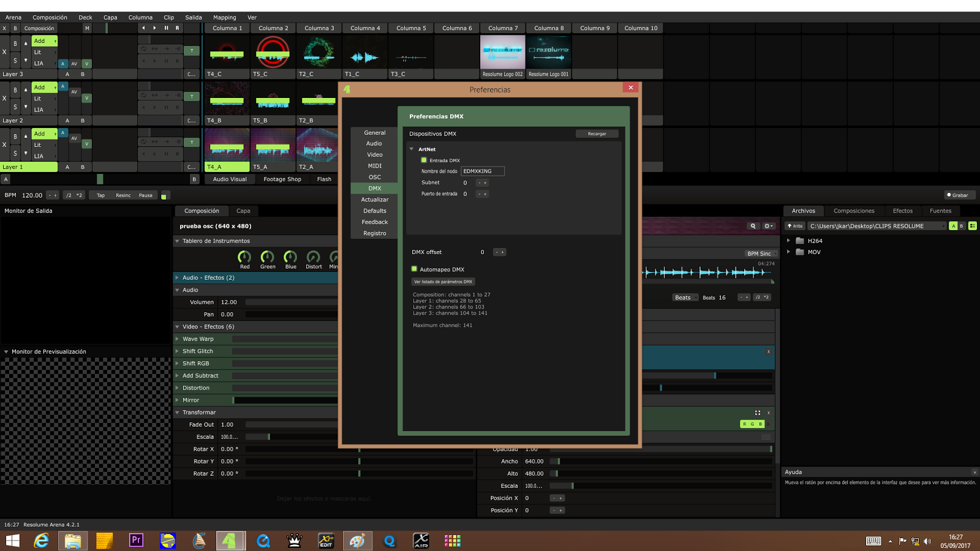Toggle Layer 2 solo S button
The height and width of the screenshot is (551, 980).
coord(15,107)
